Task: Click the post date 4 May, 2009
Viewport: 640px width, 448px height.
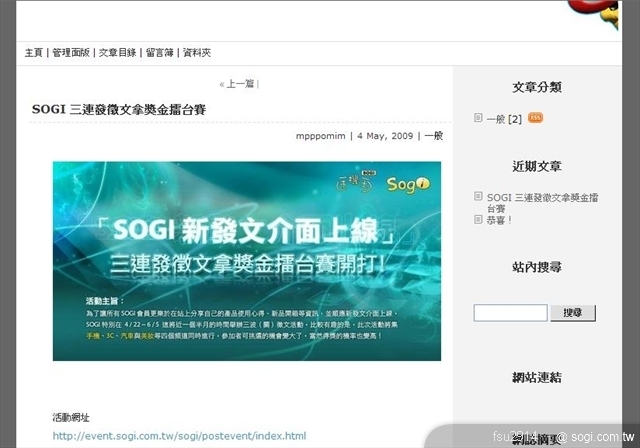Action: [385, 136]
